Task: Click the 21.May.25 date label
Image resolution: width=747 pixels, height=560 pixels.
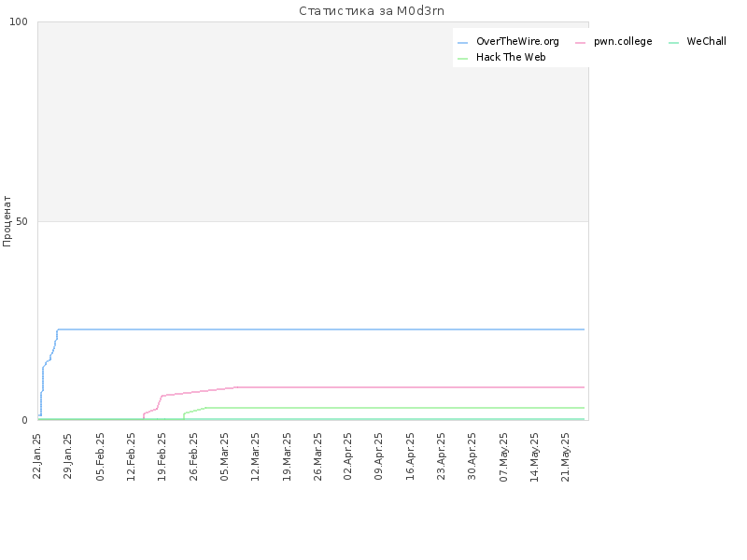Action: click(566, 457)
